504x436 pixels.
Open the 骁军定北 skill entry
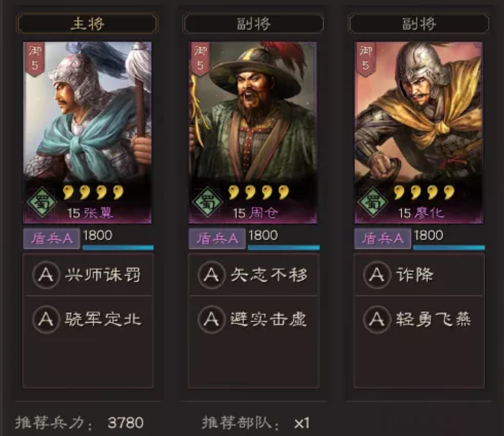point(88,319)
